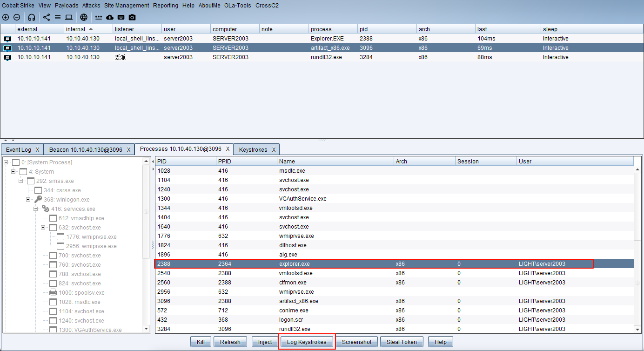The image size is (644, 351).
Task: Open the Site Management menu
Action: pos(127,6)
